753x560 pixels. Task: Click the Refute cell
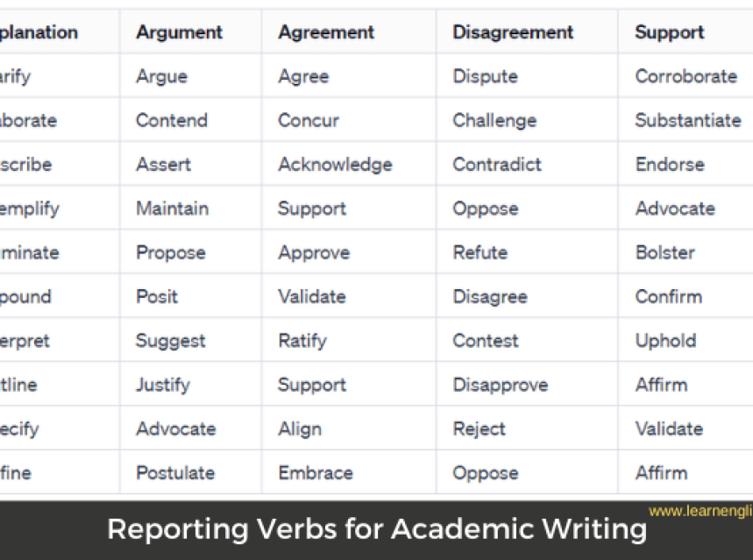pos(480,252)
